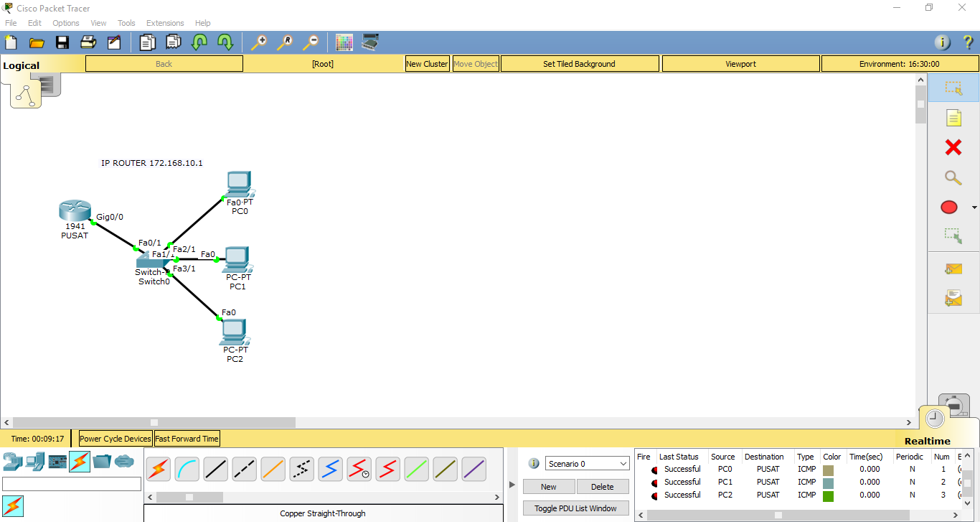Select the Miscellaneous folder category icon

102,461
